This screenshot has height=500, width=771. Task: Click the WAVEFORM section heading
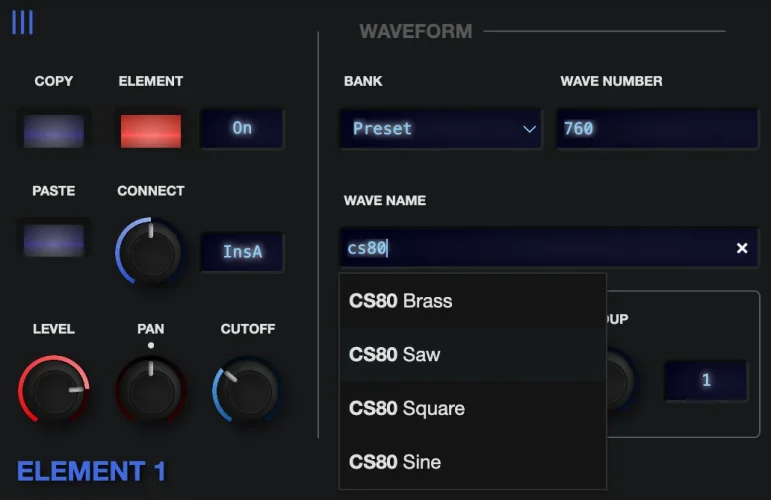point(415,31)
